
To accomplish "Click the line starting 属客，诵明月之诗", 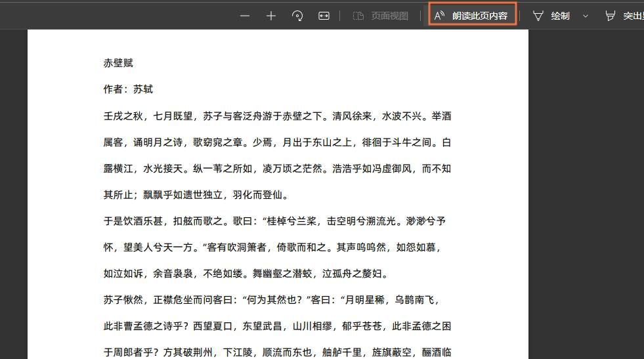I will coord(277,142).
